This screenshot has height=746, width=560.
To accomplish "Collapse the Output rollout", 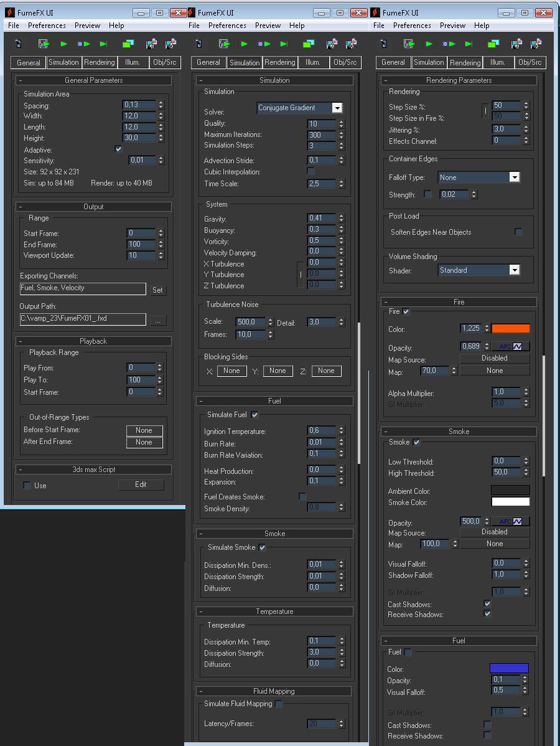I will point(94,207).
